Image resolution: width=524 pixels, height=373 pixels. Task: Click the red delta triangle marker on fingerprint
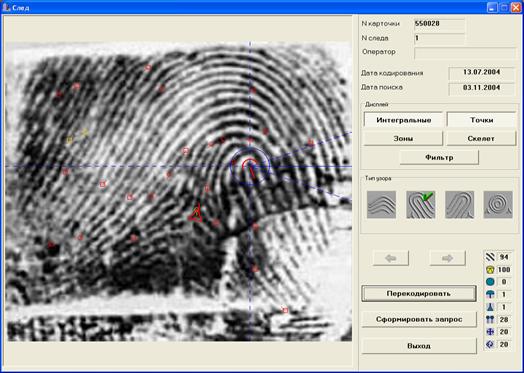pyautogui.click(x=196, y=214)
